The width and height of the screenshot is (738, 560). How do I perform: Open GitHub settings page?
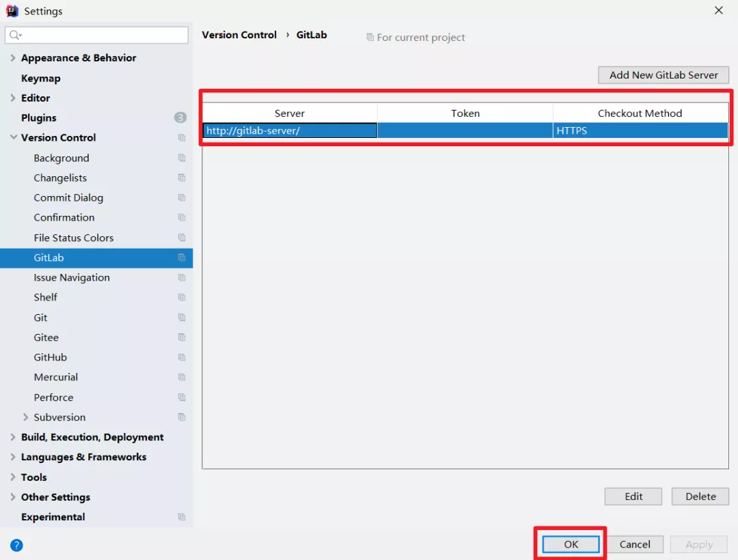tap(51, 357)
